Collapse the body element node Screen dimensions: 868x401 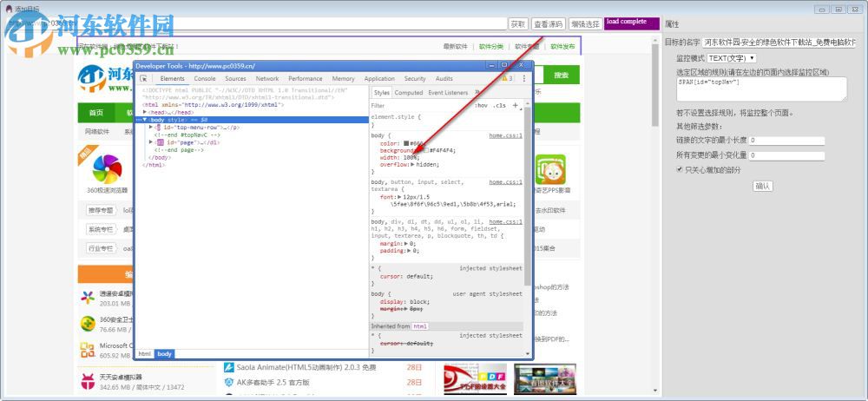tap(145, 120)
